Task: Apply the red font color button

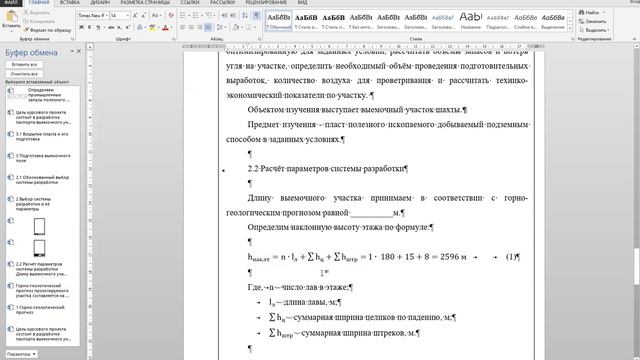Action: pyautogui.click(x=165, y=27)
